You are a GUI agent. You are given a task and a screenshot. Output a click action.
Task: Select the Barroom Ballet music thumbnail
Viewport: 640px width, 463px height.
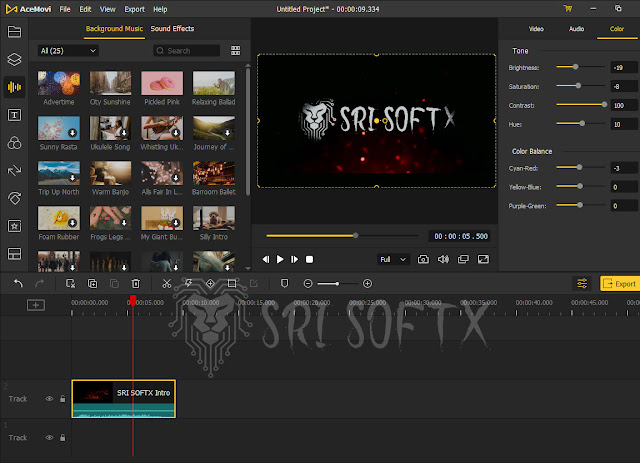tap(213, 173)
